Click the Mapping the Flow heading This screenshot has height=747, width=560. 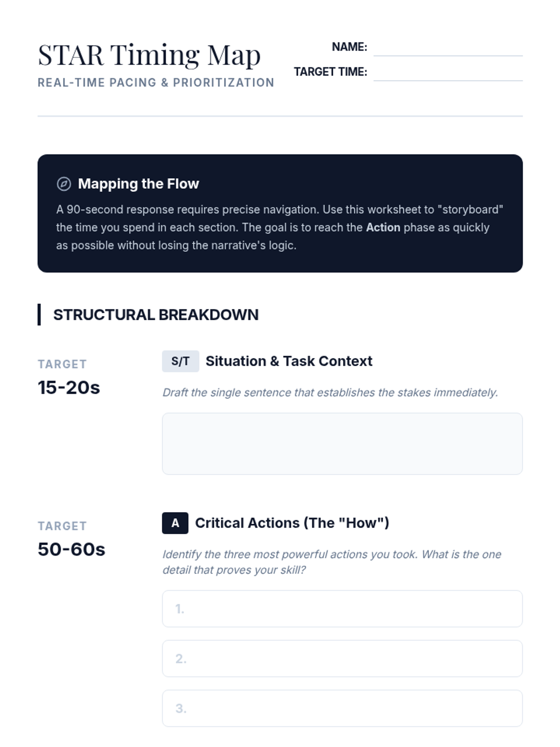[x=138, y=184]
